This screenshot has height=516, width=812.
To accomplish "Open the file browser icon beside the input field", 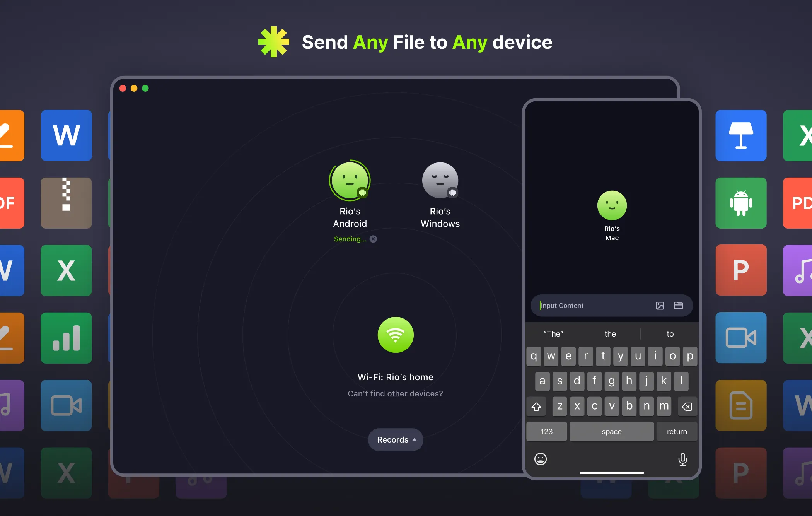I will click(678, 306).
